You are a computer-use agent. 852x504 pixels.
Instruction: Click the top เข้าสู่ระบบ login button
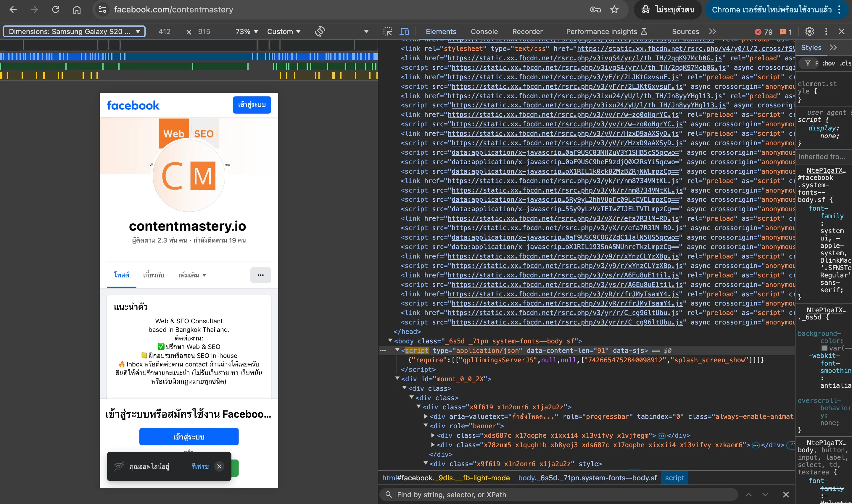(252, 105)
